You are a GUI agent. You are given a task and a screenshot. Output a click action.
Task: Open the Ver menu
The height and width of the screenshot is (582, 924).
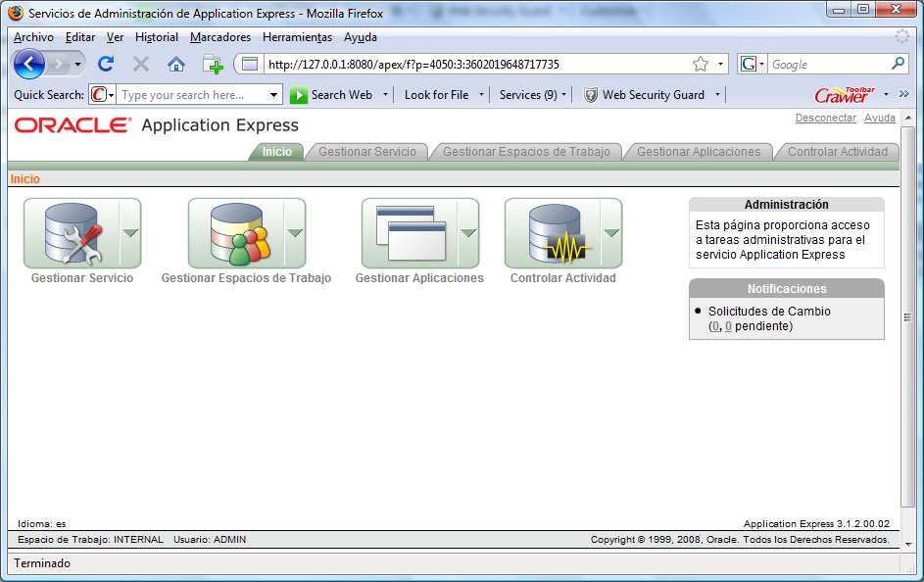pyautogui.click(x=115, y=37)
